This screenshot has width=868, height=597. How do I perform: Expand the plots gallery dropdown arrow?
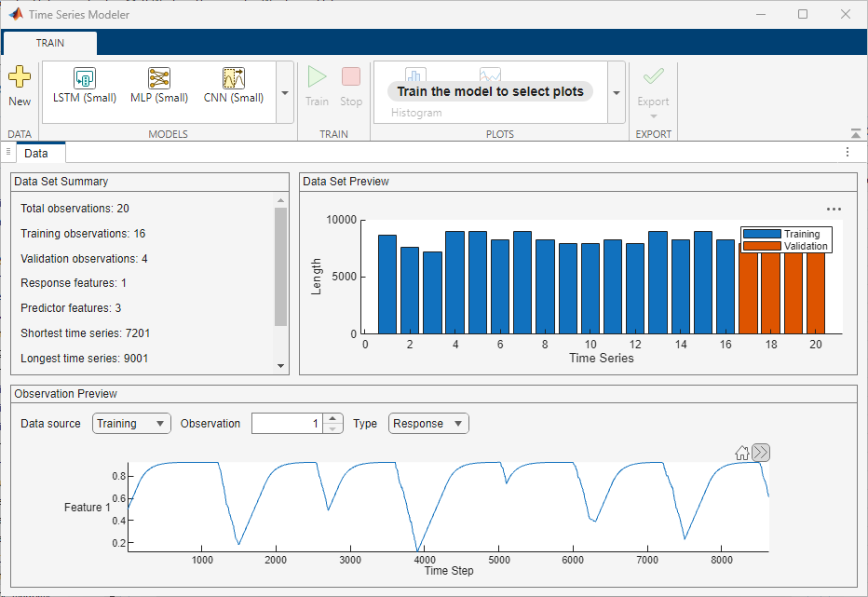point(616,93)
